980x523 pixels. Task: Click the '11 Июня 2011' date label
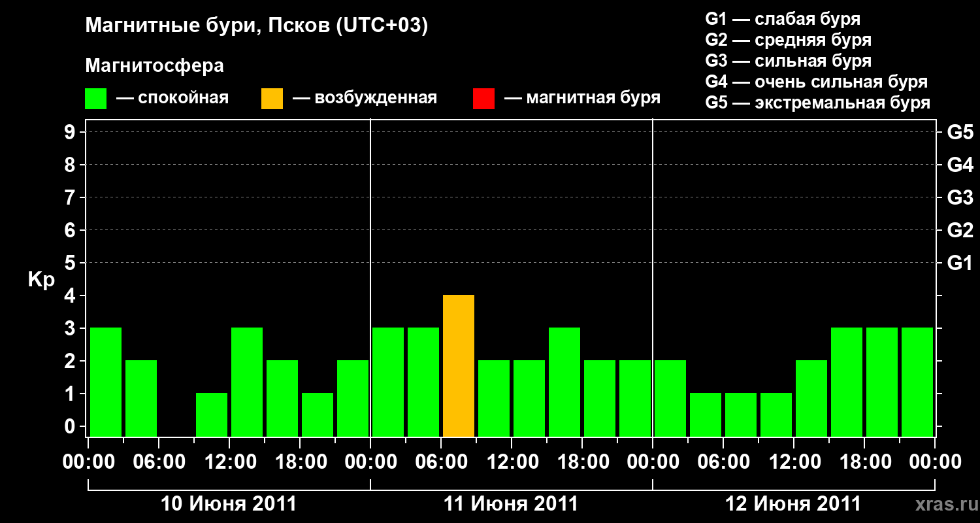[x=511, y=504]
